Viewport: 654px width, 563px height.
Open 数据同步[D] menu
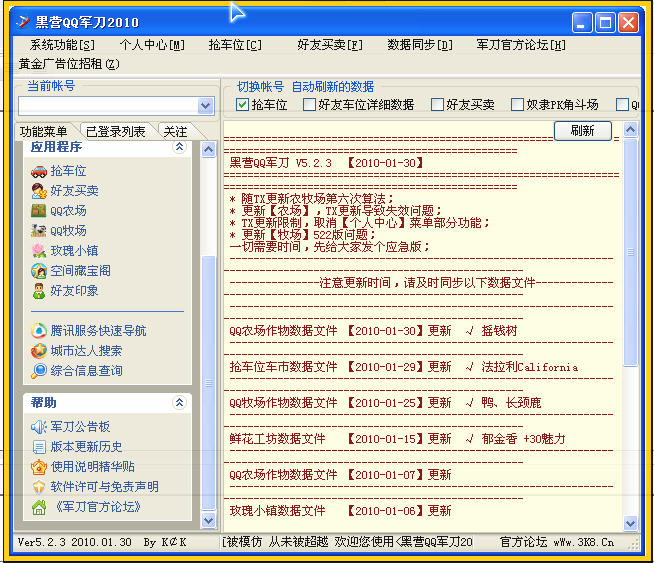pyautogui.click(x=420, y=45)
